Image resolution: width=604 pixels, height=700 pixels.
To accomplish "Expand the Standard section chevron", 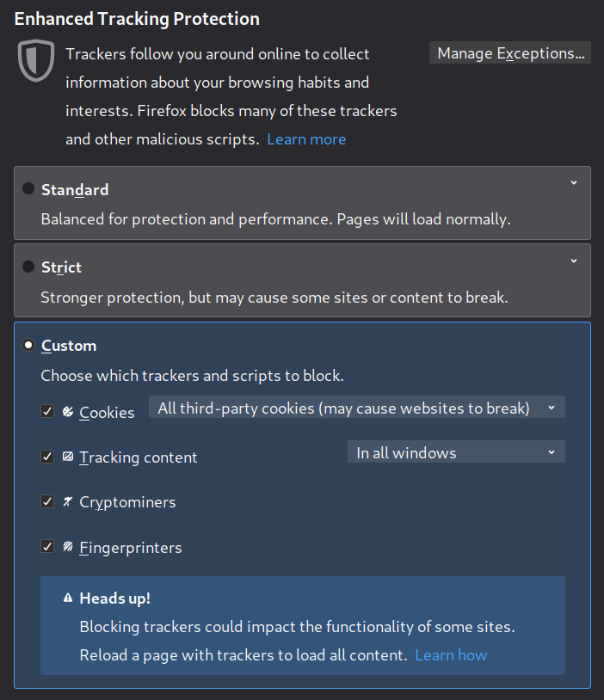I will click(x=574, y=183).
